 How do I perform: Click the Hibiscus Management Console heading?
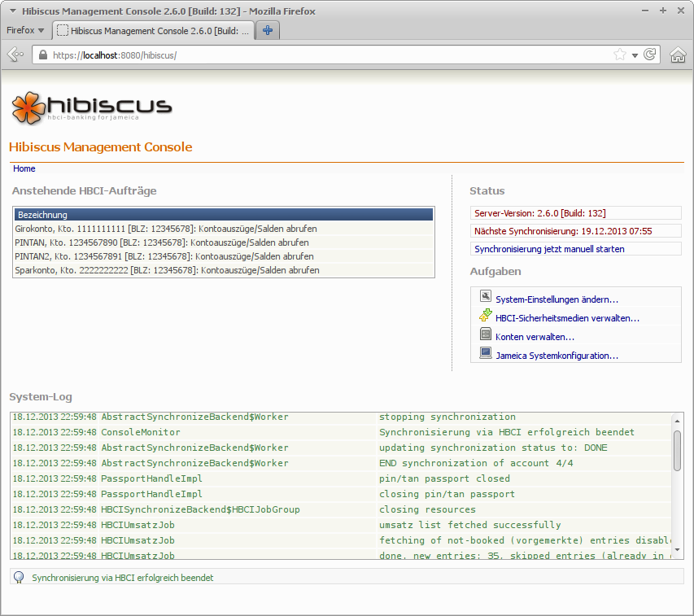click(x=100, y=147)
